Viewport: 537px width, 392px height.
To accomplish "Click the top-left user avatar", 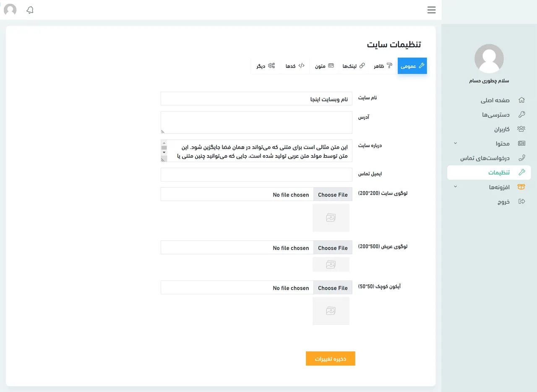I will 10,10.
